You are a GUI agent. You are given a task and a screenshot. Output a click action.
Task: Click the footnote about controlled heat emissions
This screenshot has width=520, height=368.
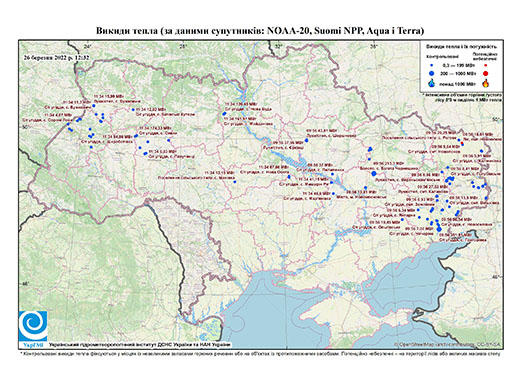[x=260, y=353]
